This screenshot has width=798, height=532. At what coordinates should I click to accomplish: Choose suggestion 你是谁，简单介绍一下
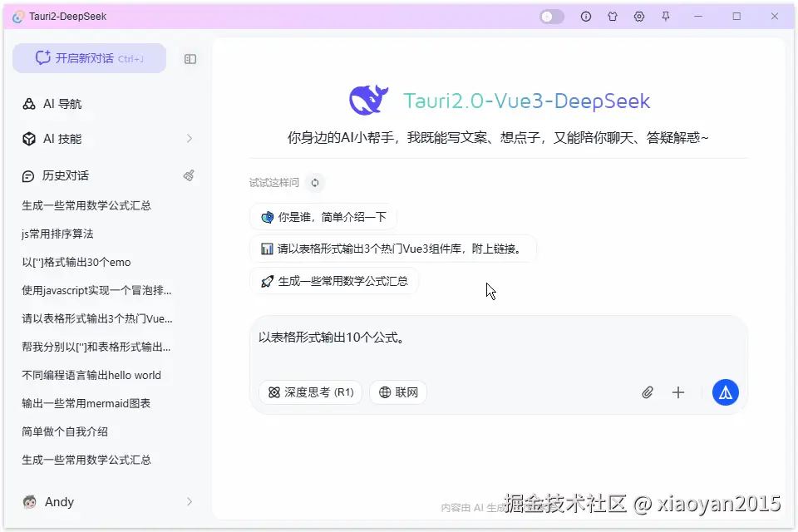(323, 218)
